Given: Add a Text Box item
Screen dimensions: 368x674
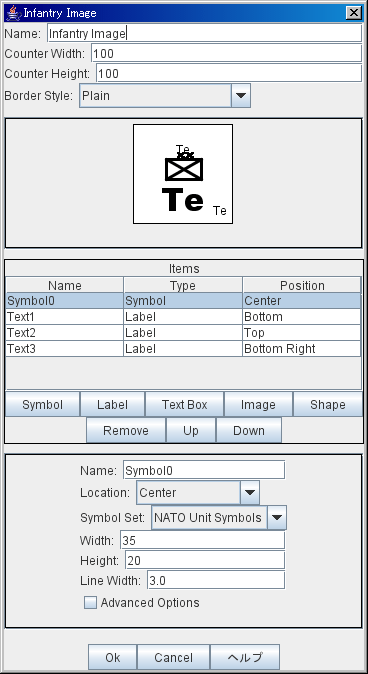Looking at the screenshot, I should pyautogui.click(x=184, y=404).
